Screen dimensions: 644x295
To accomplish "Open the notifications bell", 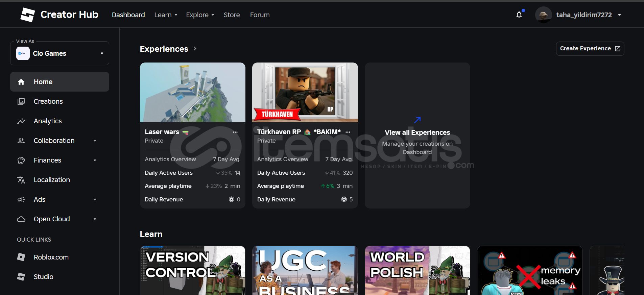I will 519,15.
